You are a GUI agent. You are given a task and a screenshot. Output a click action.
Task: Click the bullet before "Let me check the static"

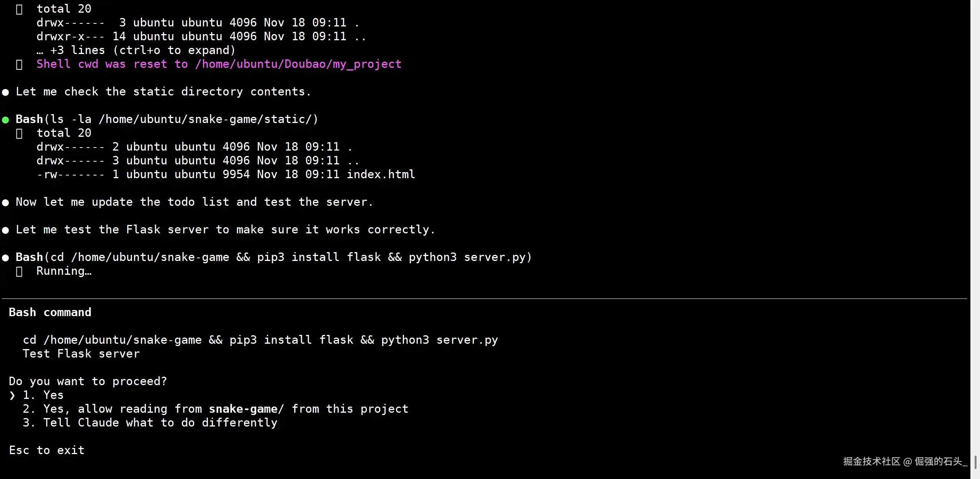5,92
